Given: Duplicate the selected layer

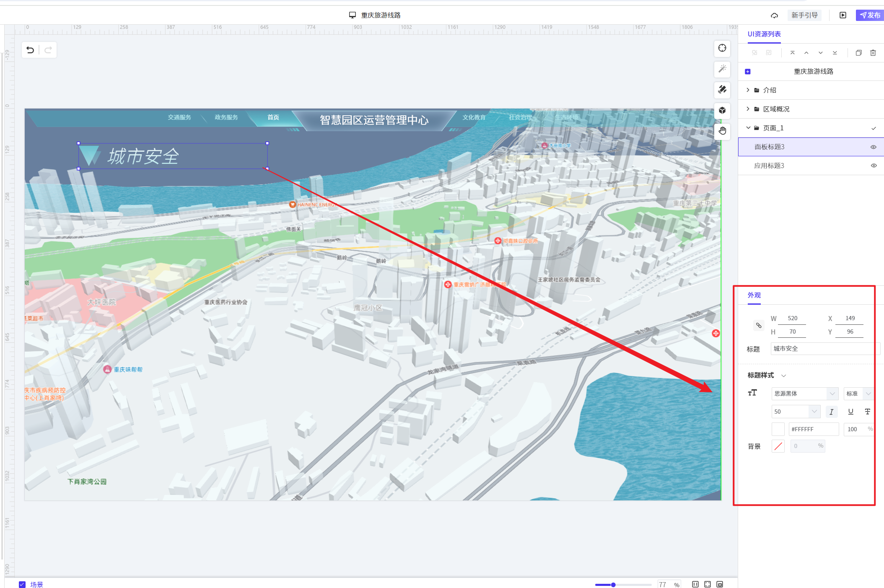Looking at the screenshot, I should 858,53.
